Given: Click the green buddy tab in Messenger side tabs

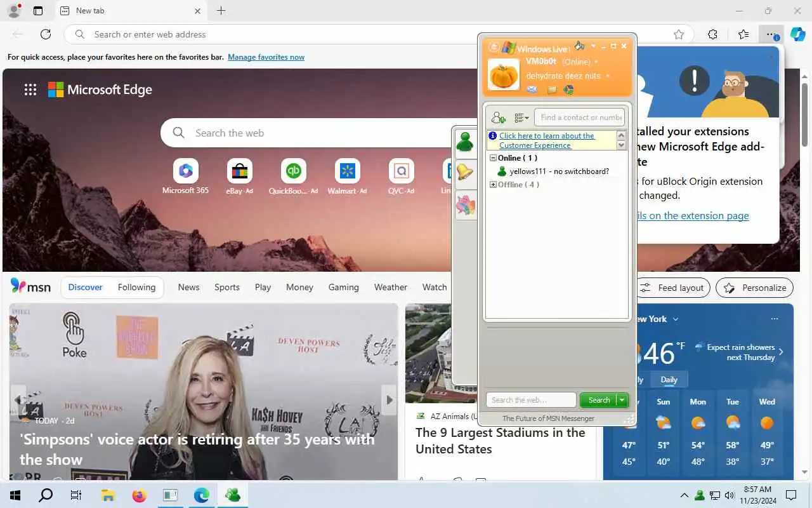Looking at the screenshot, I should click(x=465, y=142).
